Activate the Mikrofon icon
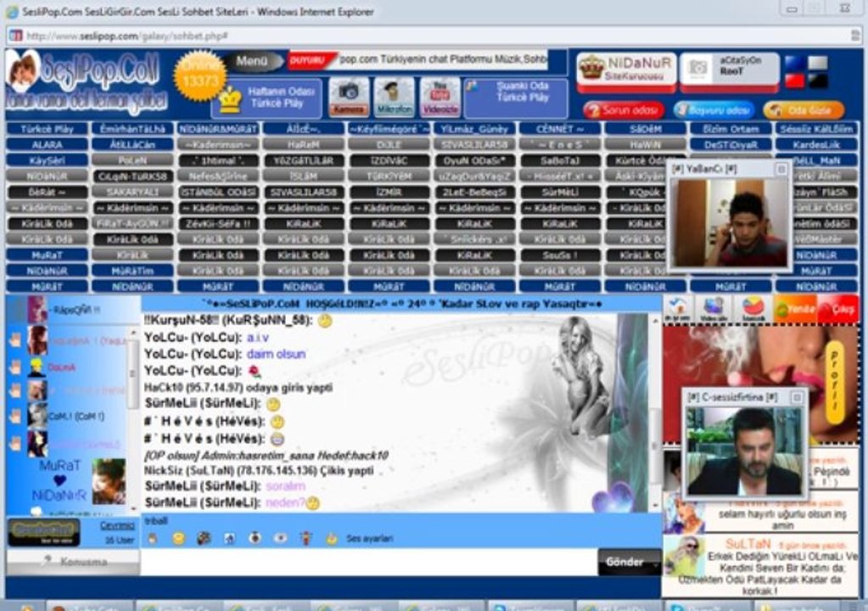Viewport: 868px width, 611px height. [394, 97]
